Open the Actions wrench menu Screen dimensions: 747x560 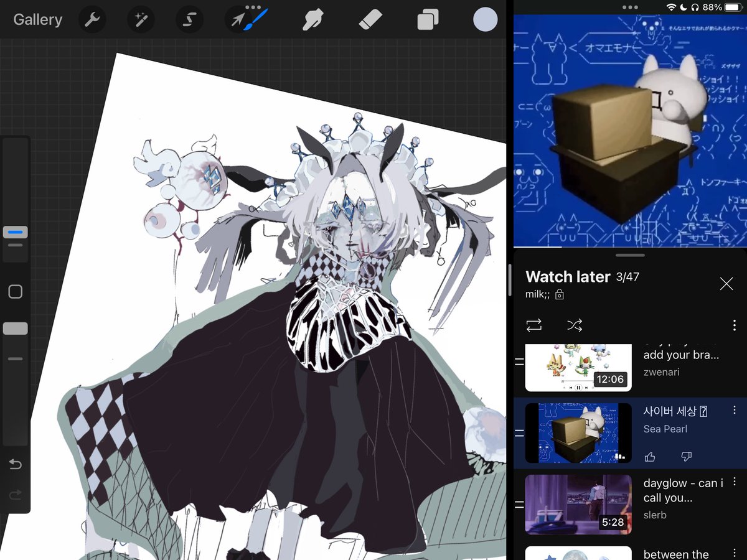point(92,20)
